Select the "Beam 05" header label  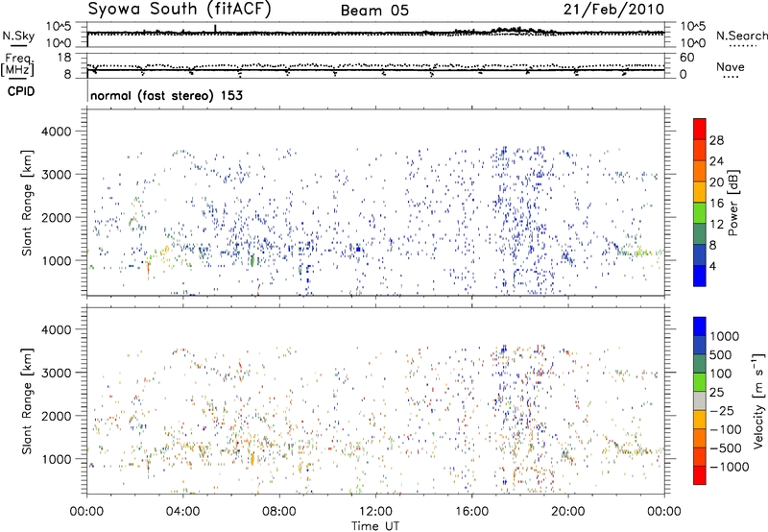[x=374, y=11]
